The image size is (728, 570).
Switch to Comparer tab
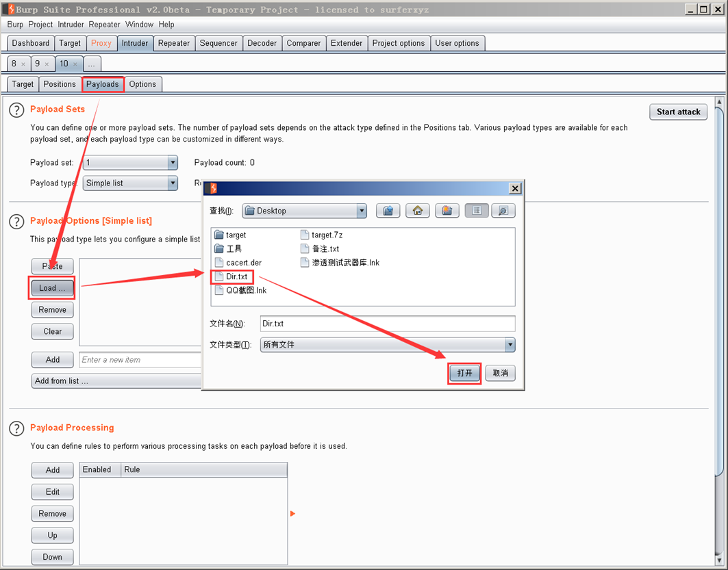303,43
